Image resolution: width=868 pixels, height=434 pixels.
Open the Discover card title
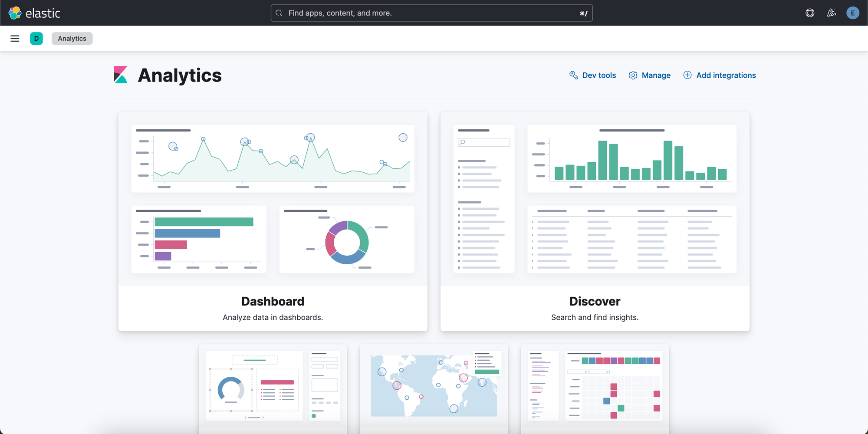click(595, 301)
